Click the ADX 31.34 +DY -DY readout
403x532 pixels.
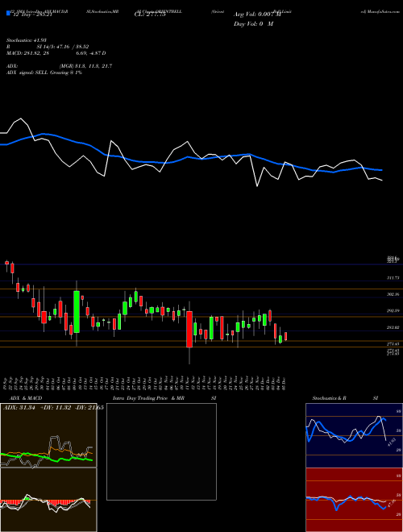53,408
